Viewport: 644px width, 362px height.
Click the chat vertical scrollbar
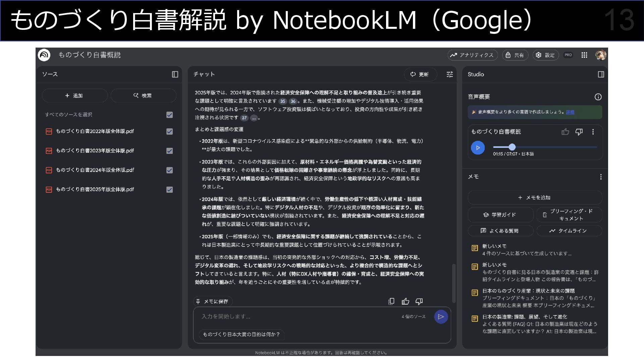pyautogui.click(x=453, y=283)
